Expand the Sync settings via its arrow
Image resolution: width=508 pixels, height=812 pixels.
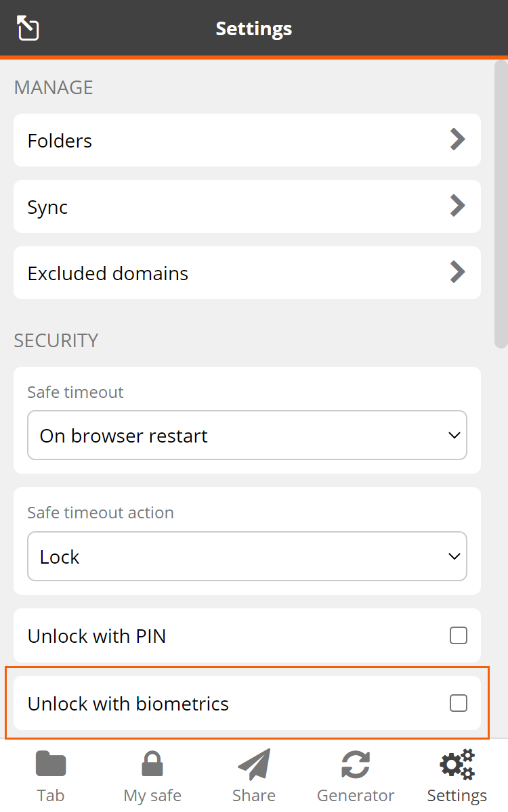[x=457, y=206]
